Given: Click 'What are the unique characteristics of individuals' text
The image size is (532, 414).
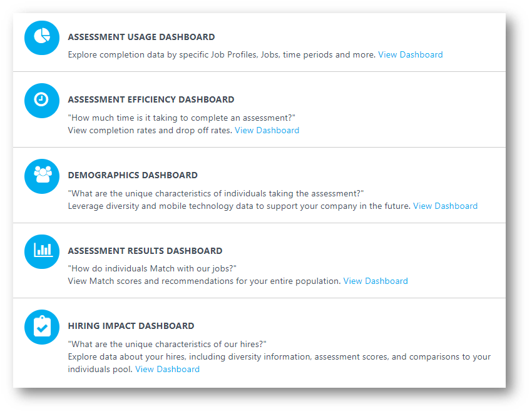Looking at the screenshot, I should click(x=216, y=193).
